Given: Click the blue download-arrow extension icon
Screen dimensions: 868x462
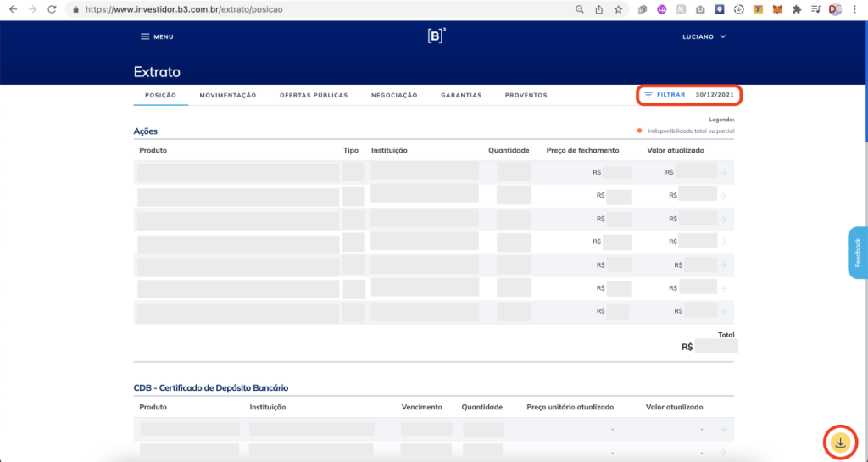Looking at the screenshot, I should tap(719, 9).
